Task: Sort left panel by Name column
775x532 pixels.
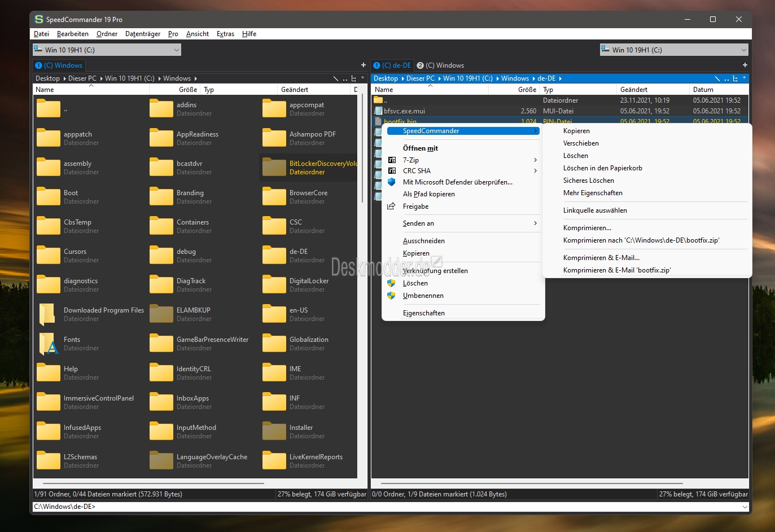Action: point(91,90)
